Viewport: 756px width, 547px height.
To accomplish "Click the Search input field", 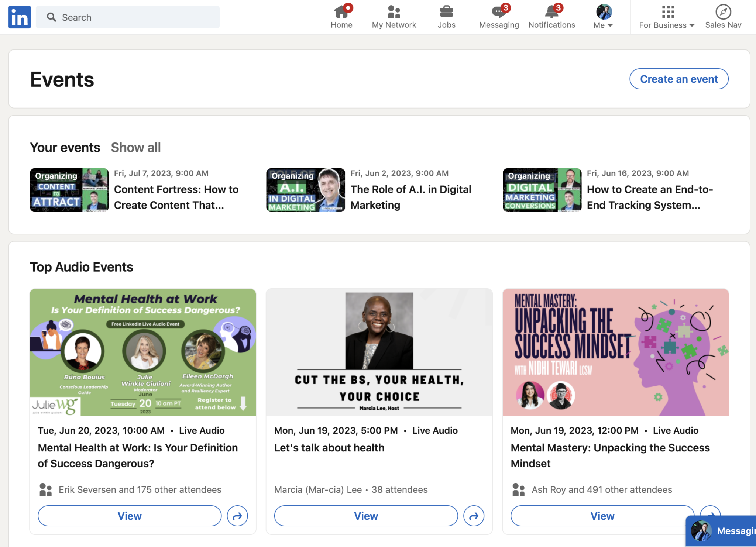I will [x=128, y=17].
